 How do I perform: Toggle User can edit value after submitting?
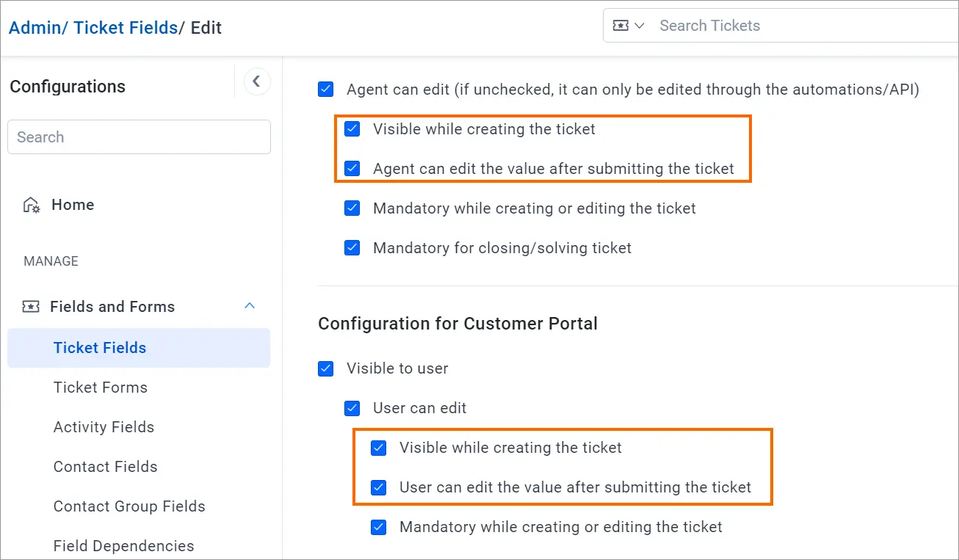tap(379, 487)
